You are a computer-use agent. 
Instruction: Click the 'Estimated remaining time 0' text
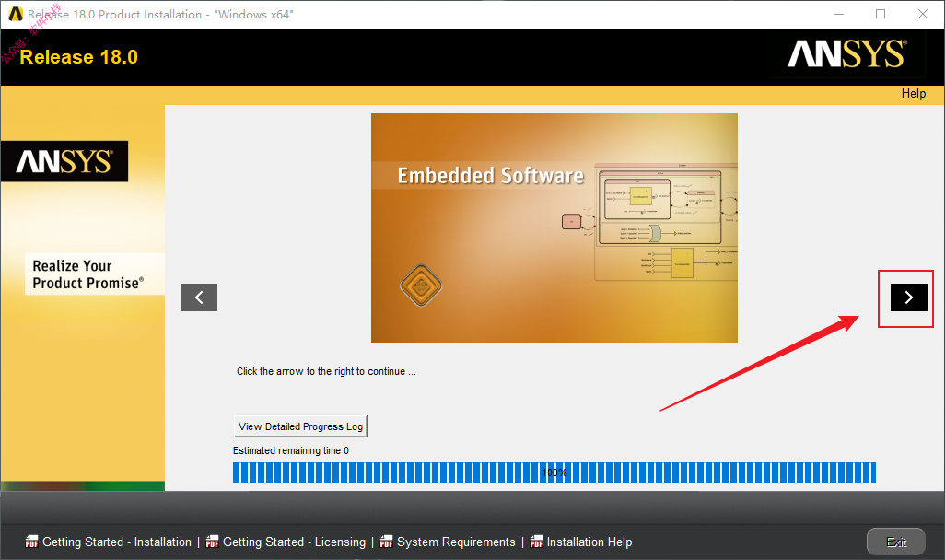[x=291, y=450]
